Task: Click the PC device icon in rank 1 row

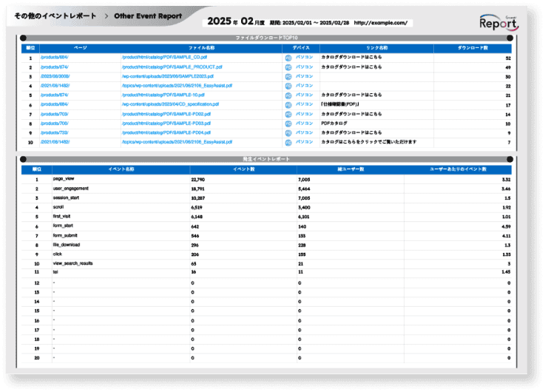Action: [288, 57]
